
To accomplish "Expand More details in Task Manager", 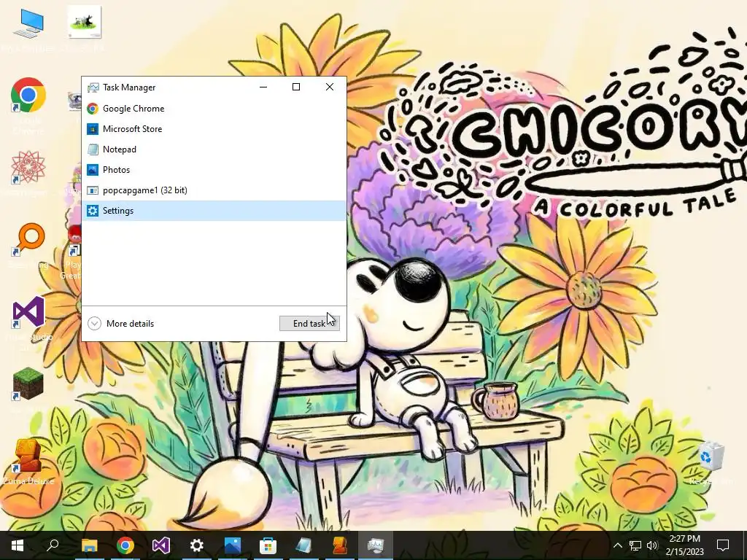I will pyautogui.click(x=121, y=323).
